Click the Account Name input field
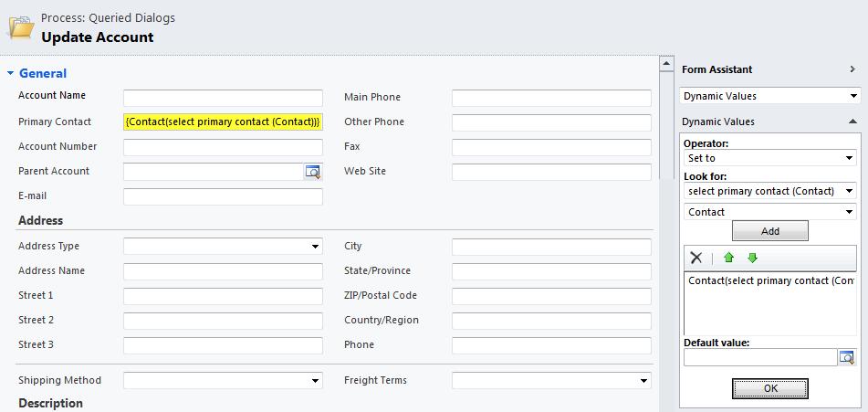This screenshot has width=868, height=412. coord(223,98)
